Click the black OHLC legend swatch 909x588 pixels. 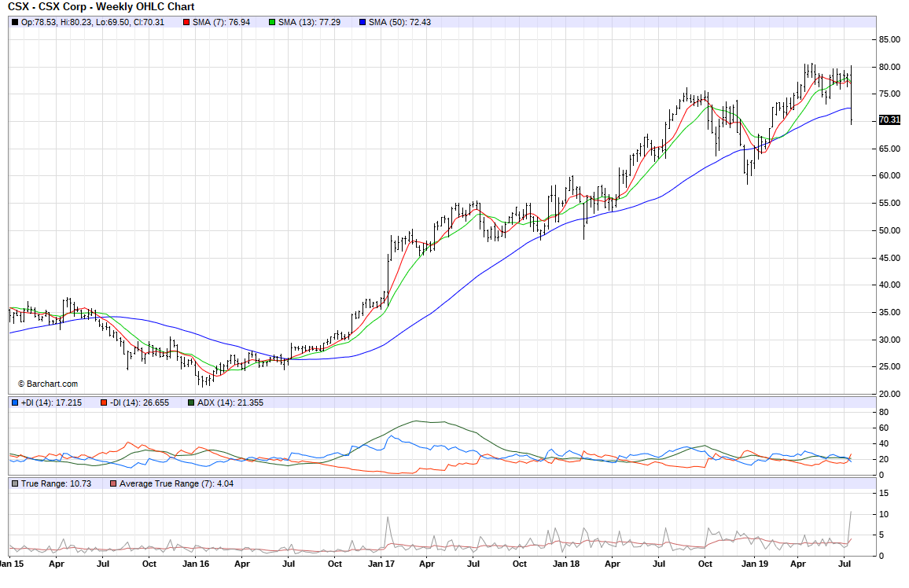15,23
